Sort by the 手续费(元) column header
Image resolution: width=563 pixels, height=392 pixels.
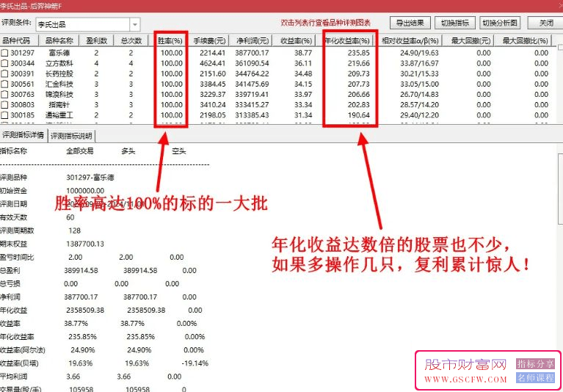coord(209,40)
